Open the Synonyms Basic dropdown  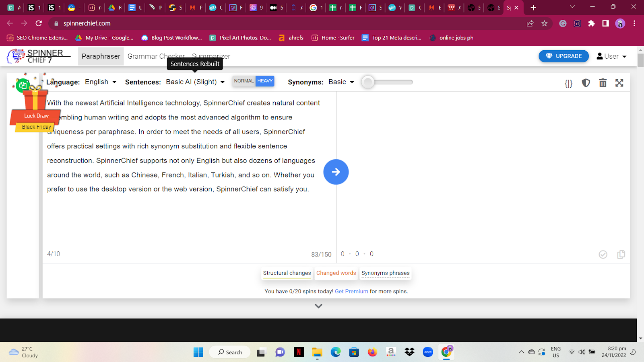(x=341, y=82)
